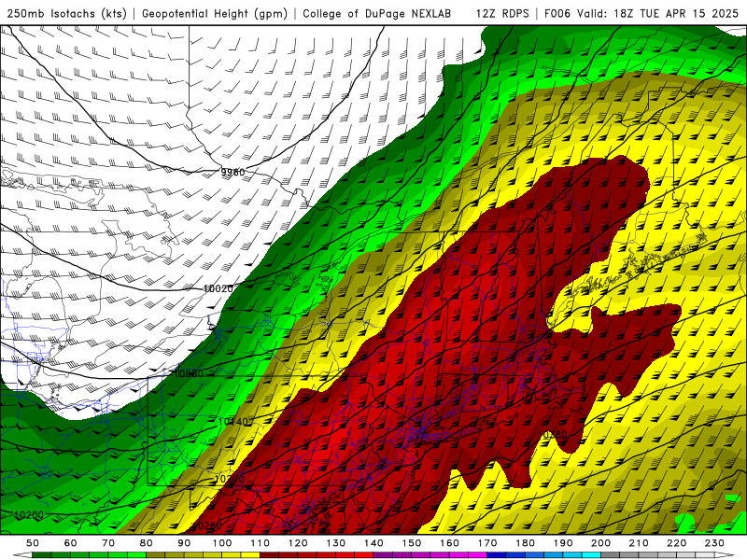Click the 210 value on the color scale

pyautogui.click(x=639, y=543)
